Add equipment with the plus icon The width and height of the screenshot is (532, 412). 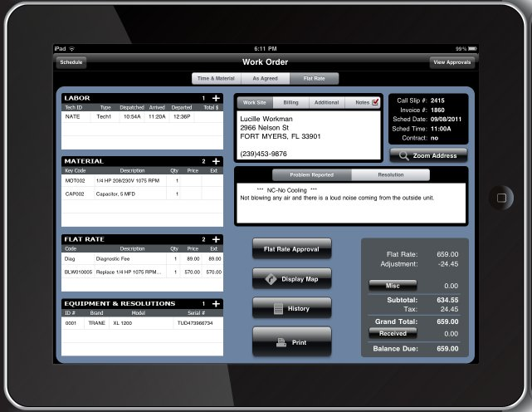[216, 304]
